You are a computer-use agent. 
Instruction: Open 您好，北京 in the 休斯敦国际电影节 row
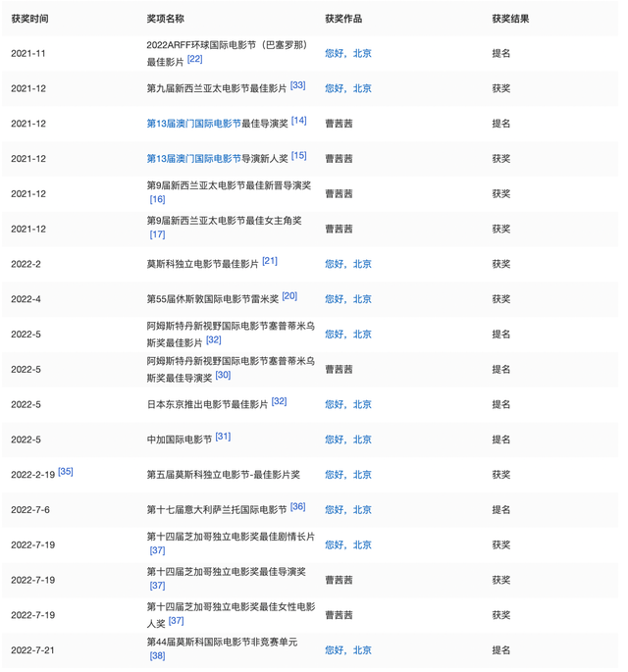coord(348,299)
